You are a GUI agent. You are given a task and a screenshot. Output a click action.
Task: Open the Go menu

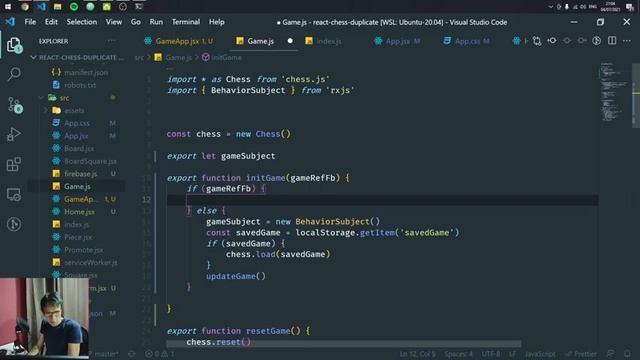pos(136,22)
